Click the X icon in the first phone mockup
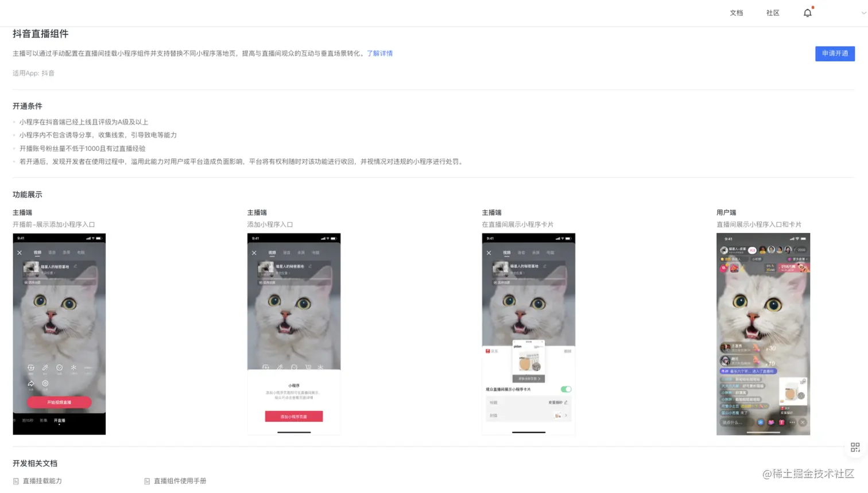The image size is (868, 493). pyautogui.click(x=20, y=253)
